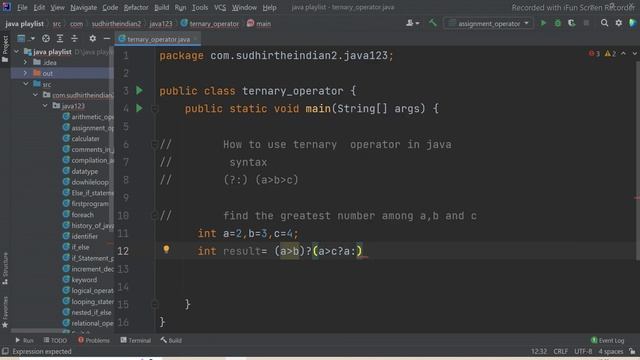Open assignment_operator run configuration dropdown

(489, 24)
